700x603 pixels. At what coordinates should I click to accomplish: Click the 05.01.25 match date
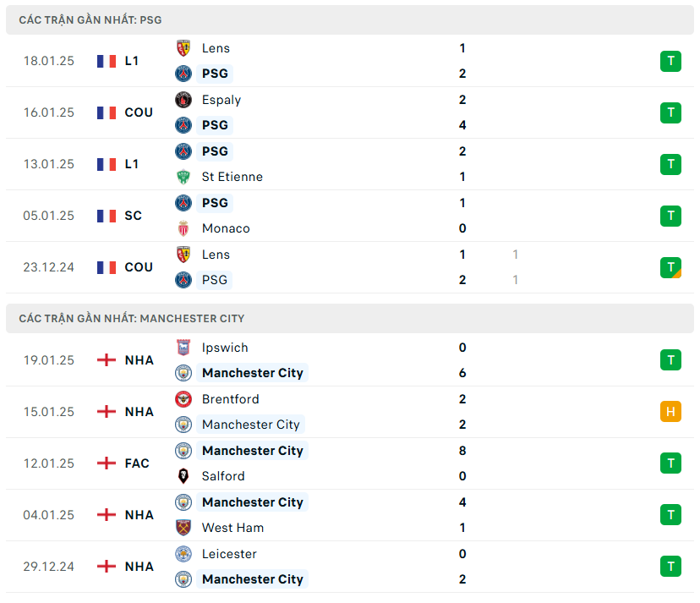(48, 216)
